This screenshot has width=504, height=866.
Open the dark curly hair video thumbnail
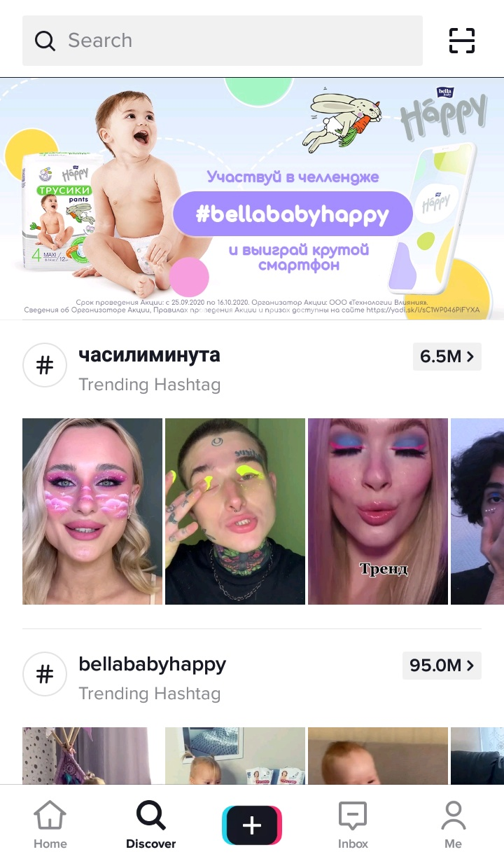tap(477, 511)
